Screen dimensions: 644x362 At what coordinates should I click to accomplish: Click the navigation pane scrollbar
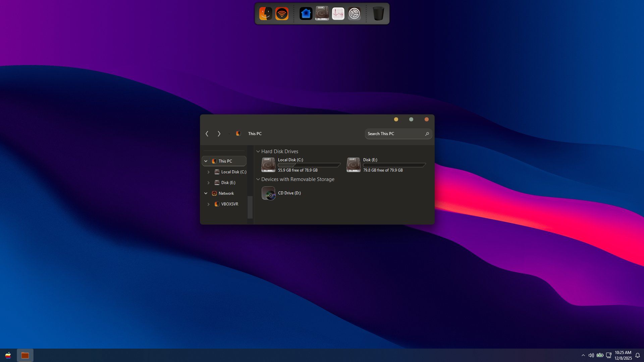pos(250,207)
